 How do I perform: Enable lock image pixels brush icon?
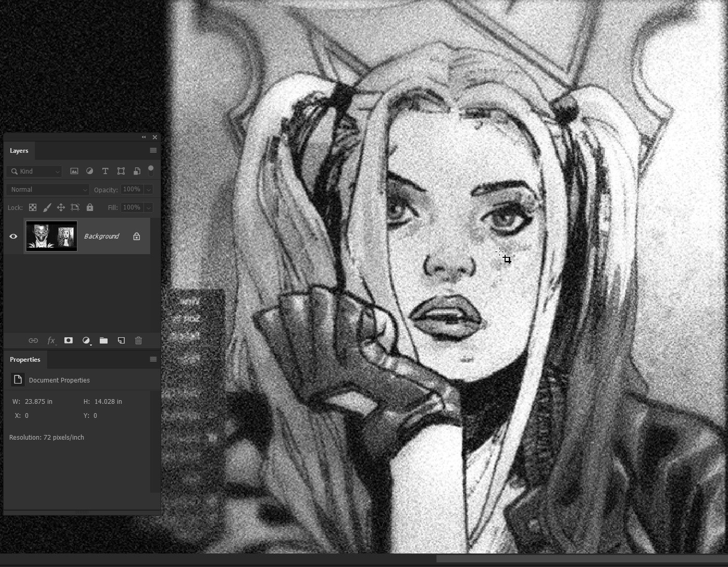point(47,207)
